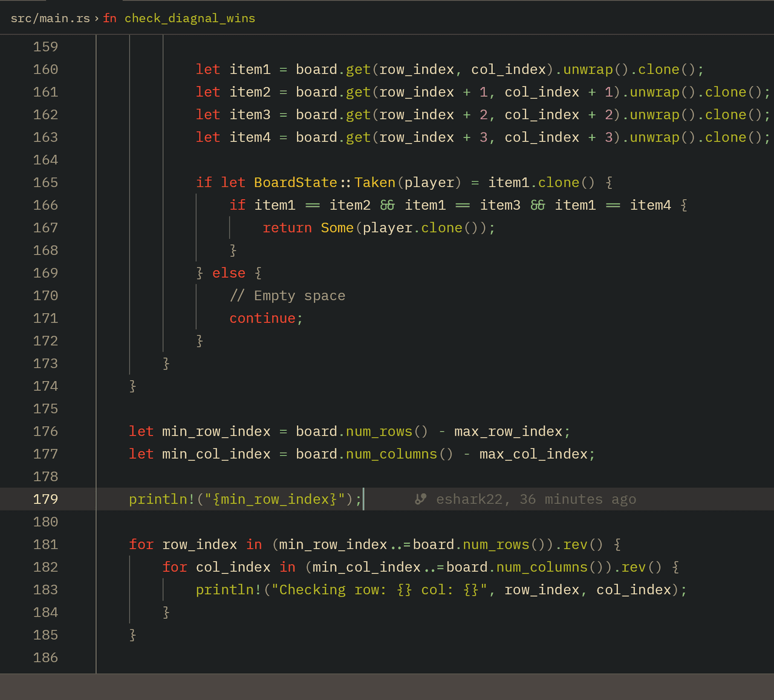Click 'return Some(player.clone());' statement
Screen dimensions: 774x700
(x=379, y=228)
